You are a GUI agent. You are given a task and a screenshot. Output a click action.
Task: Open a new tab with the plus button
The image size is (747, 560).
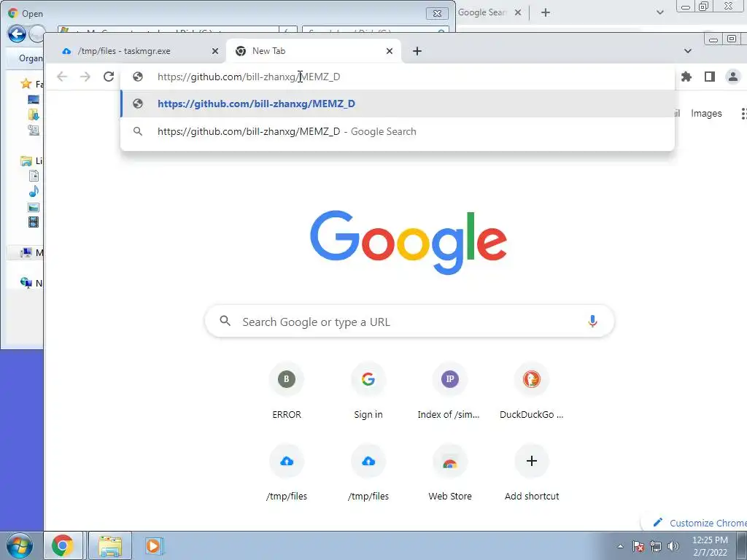417,51
